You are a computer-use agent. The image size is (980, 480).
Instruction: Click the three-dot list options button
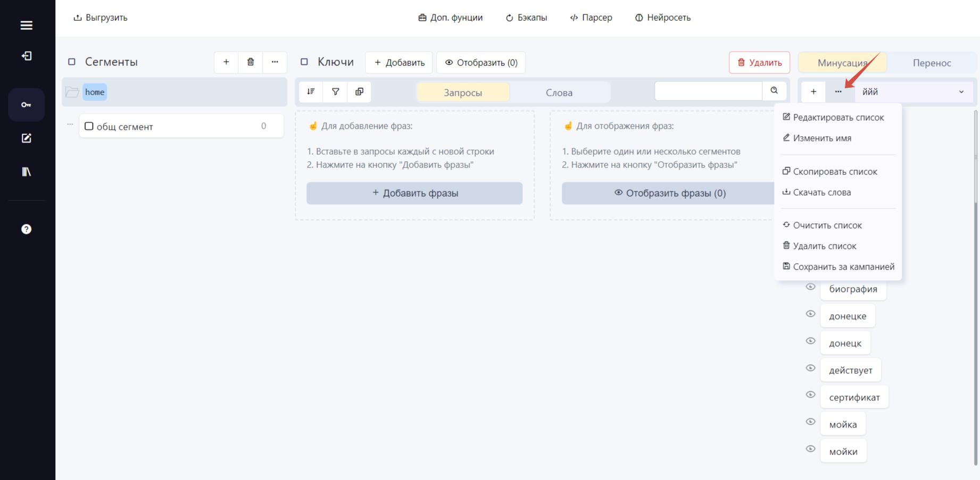(838, 91)
